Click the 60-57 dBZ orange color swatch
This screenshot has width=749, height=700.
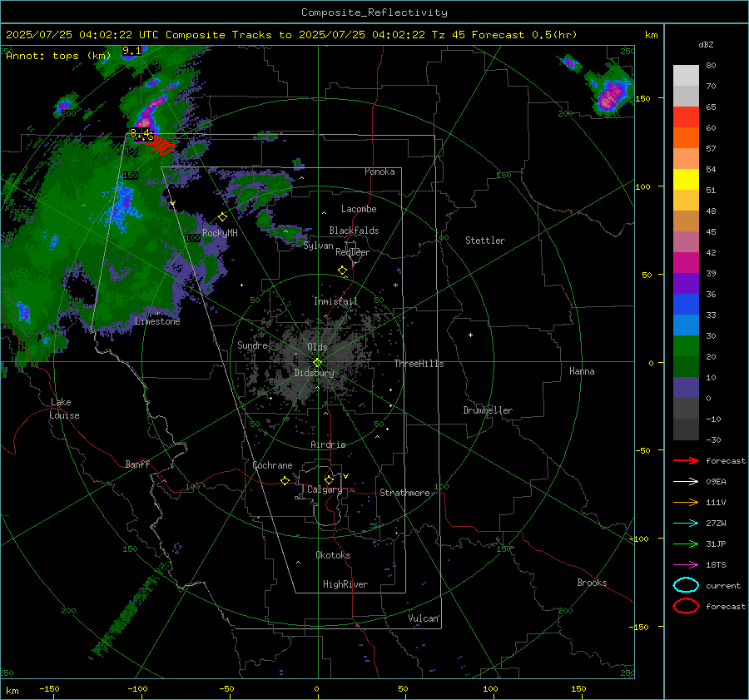click(x=686, y=137)
